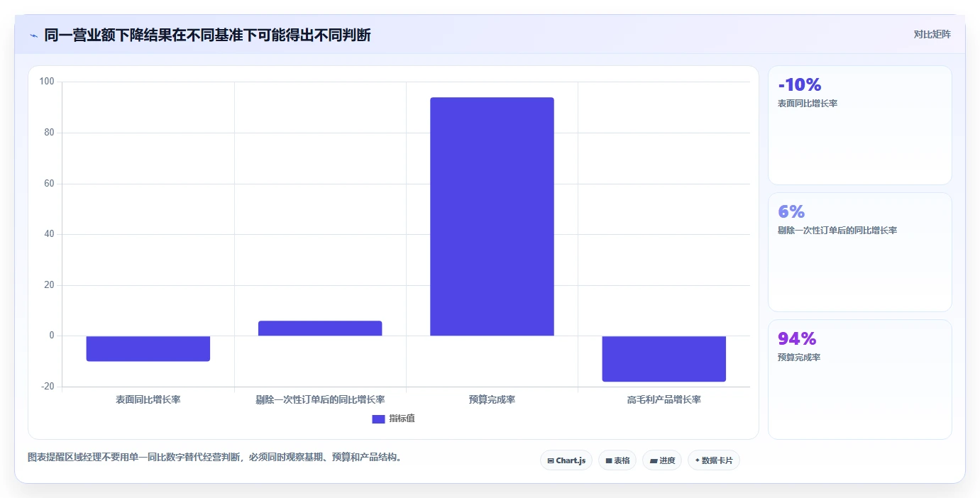This screenshot has height=498, width=980.
Task: Click card caption 剔除一次性订单后的同比增长率
Action: click(837, 231)
